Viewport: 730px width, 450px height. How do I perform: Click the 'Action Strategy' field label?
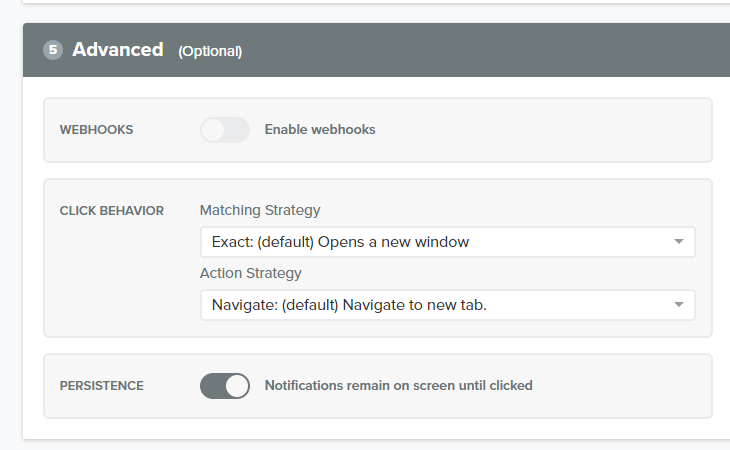pos(250,273)
